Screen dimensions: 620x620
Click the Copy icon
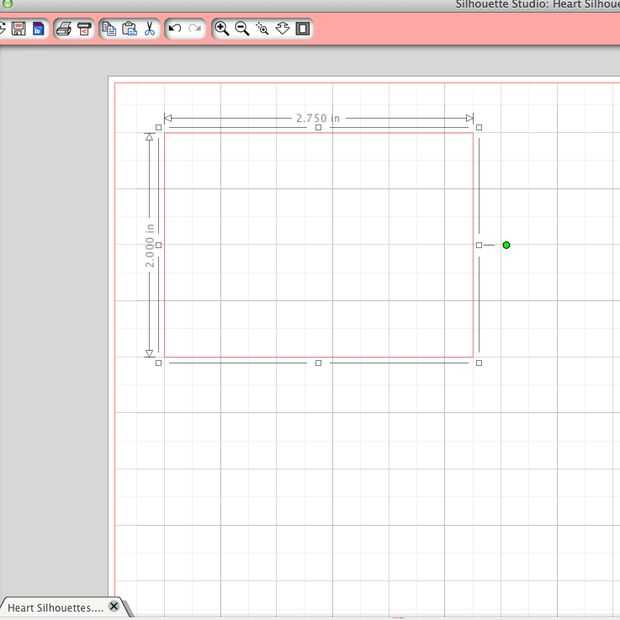coord(109,29)
